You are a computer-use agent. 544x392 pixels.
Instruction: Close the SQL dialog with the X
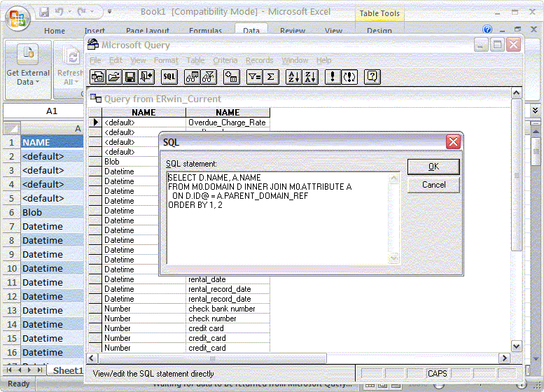(453, 142)
